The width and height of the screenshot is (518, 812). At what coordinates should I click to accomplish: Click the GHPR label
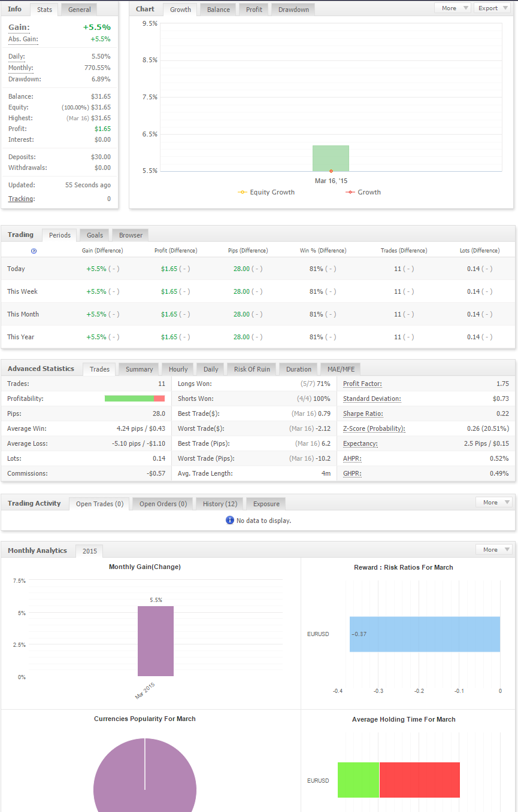click(353, 473)
